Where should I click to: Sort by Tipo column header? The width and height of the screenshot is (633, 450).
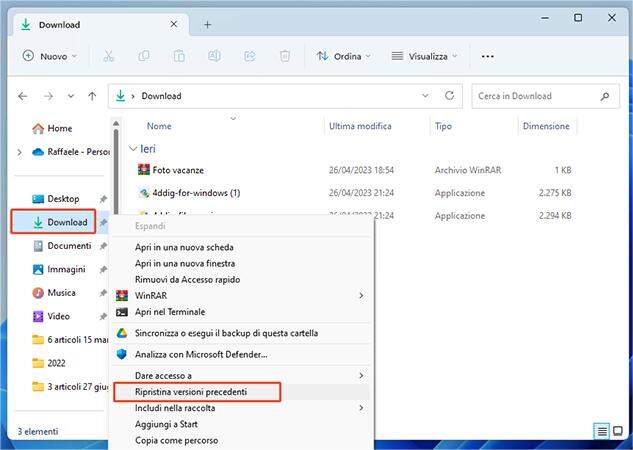click(x=443, y=126)
